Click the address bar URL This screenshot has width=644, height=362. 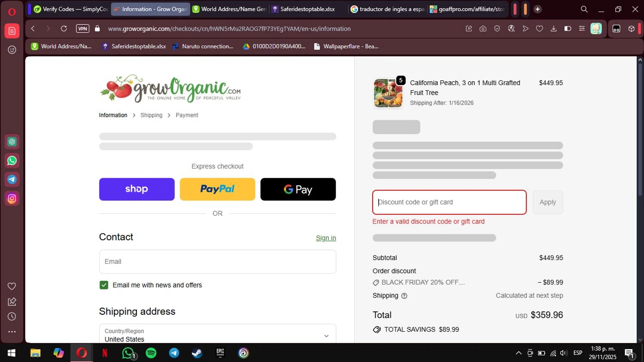coord(229,29)
